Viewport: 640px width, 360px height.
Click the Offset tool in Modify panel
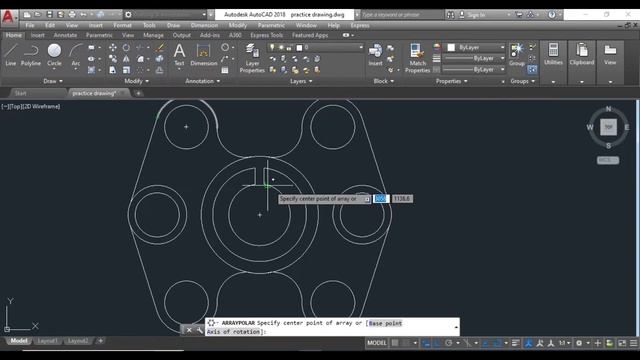tap(160, 70)
